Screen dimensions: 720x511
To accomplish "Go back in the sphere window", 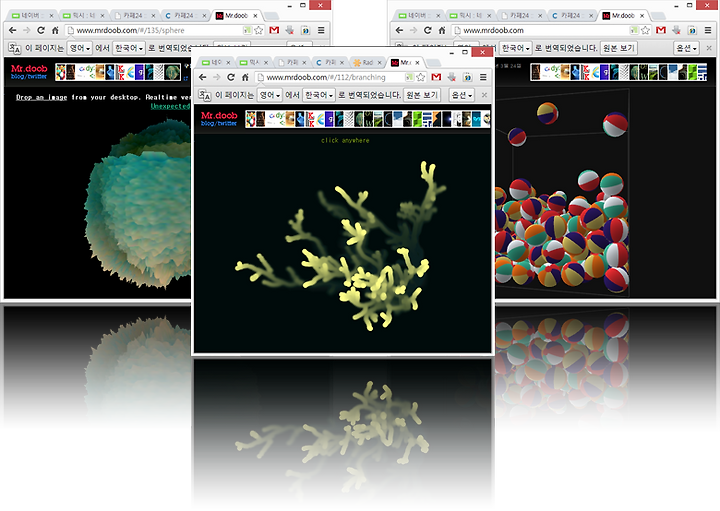I will coord(13,30).
